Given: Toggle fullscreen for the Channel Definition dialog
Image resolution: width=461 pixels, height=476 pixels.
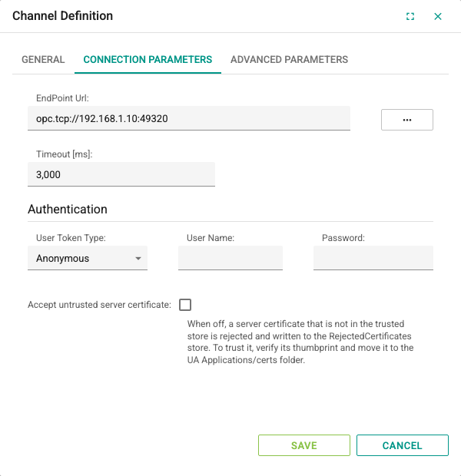Looking at the screenshot, I should (x=410, y=16).
